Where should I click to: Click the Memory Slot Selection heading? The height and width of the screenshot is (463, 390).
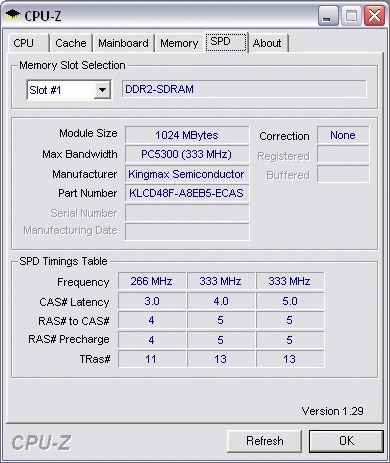72,65
